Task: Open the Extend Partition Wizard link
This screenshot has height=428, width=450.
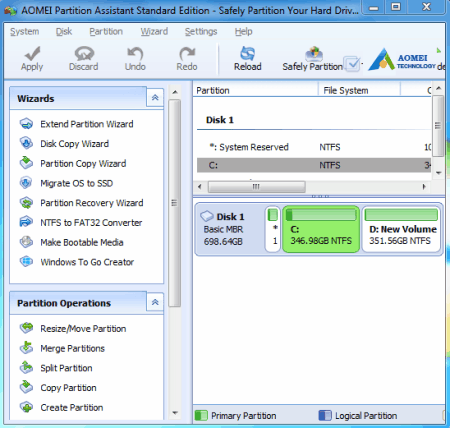Action: click(x=87, y=124)
